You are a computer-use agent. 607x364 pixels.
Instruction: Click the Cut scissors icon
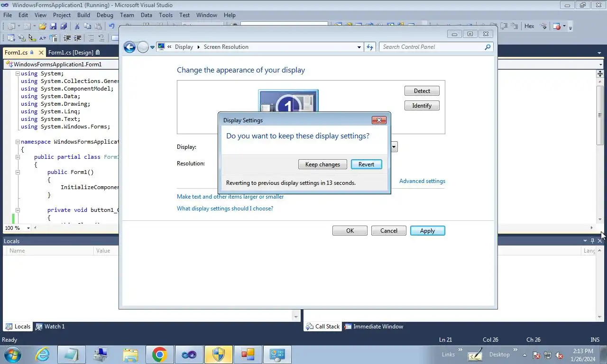77,26
